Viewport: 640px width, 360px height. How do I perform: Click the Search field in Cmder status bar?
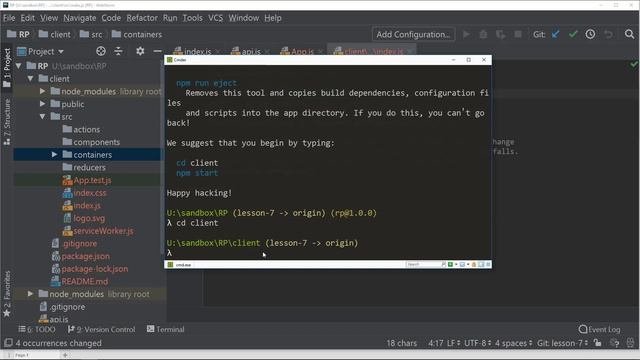425,264
